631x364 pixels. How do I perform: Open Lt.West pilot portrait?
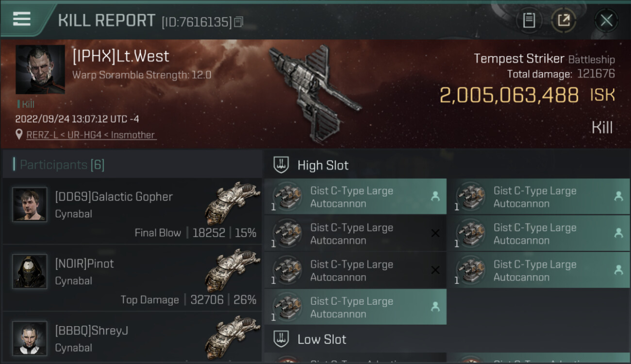(x=40, y=69)
